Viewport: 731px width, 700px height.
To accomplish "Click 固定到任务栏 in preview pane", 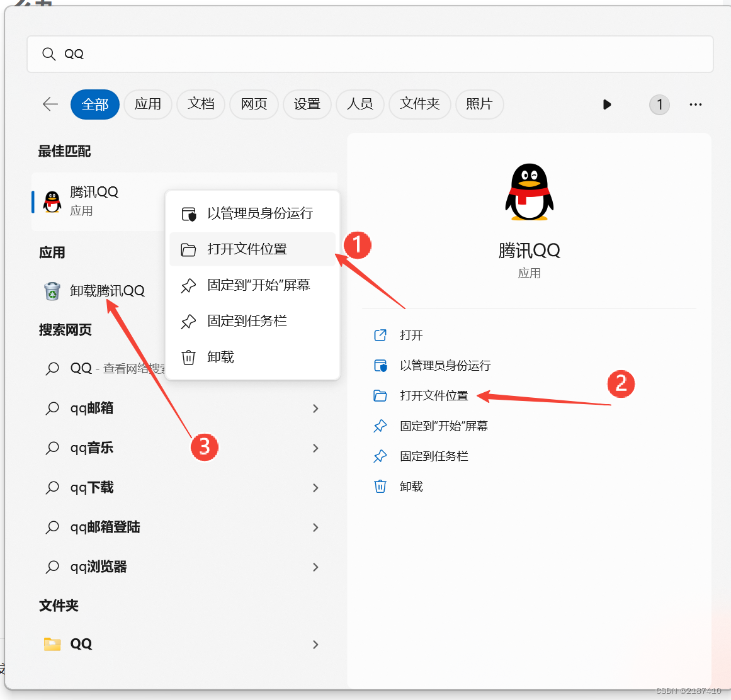I will pyautogui.click(x=434, y=457).
